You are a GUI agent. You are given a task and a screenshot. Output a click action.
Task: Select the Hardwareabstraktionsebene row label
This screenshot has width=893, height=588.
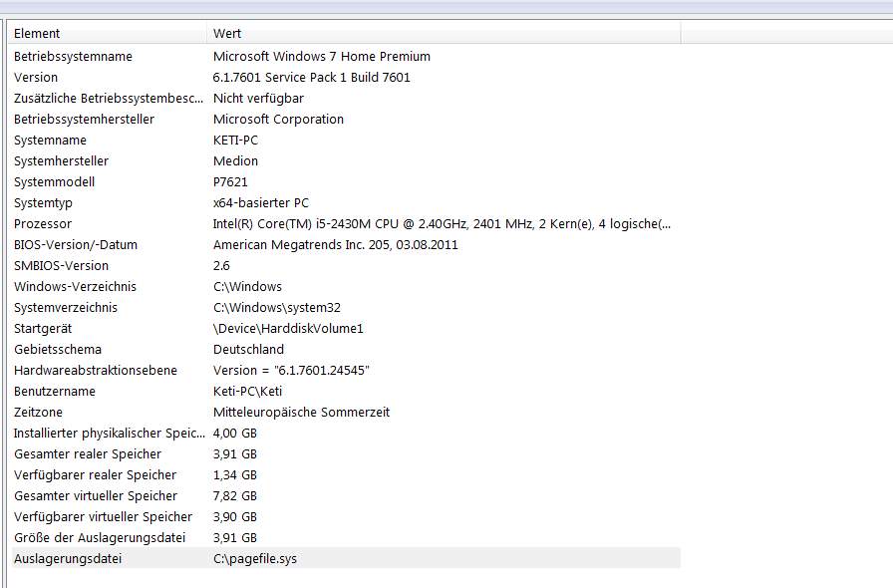tap(96, 371)
